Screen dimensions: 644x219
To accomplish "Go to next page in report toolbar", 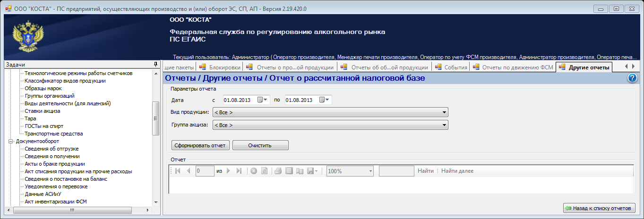I will click(228, 171).
